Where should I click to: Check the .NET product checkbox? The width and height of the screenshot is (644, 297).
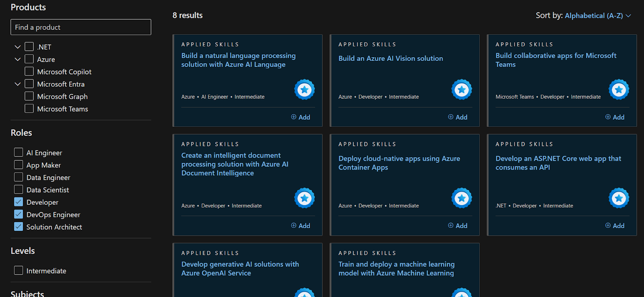(29, 47)
